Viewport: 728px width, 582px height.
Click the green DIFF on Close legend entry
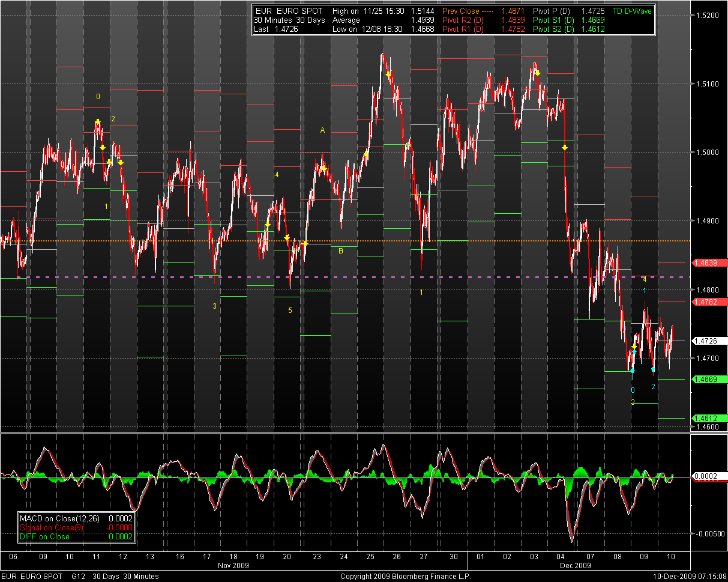45,536
